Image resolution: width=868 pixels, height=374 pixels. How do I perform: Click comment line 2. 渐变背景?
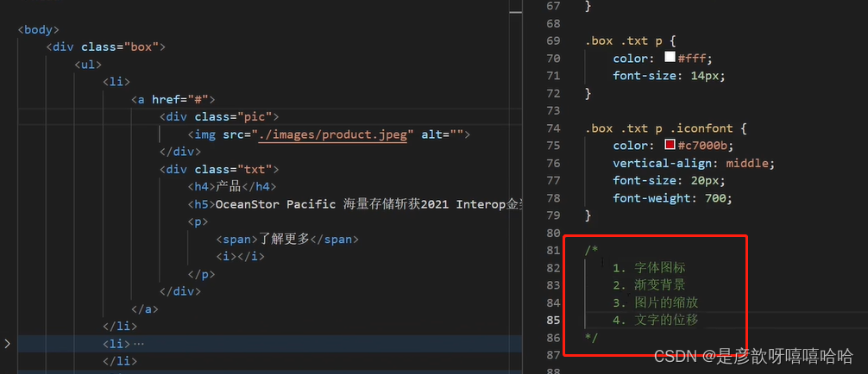click(649, 285)
